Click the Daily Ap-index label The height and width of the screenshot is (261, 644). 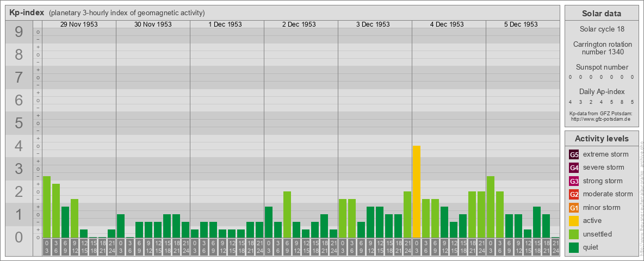click(x=602, y=91)
